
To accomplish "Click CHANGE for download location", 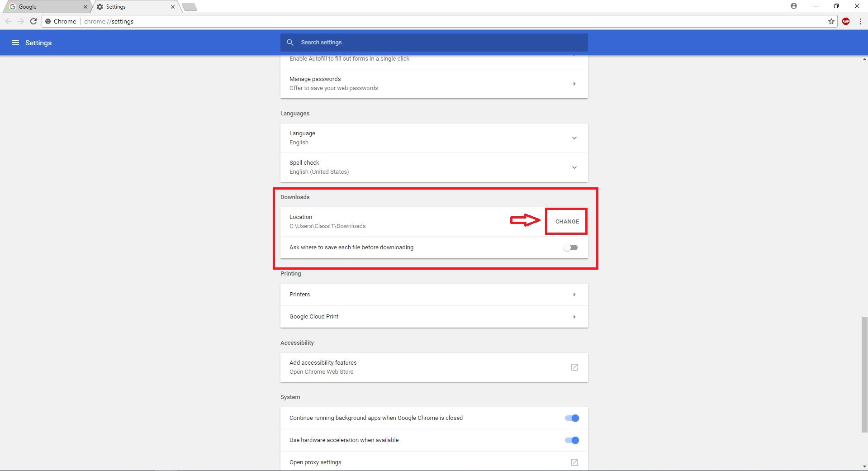I will click(x=567, y=222).
